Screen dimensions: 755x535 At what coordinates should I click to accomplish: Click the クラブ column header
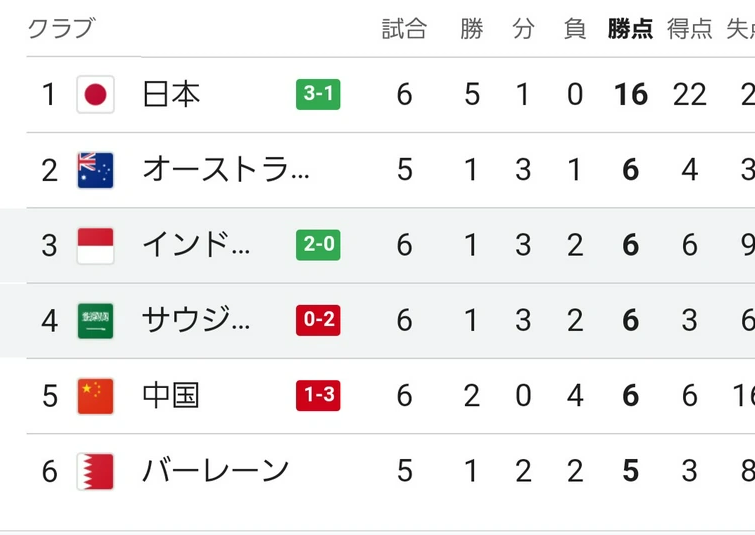(x=60, y=29)
